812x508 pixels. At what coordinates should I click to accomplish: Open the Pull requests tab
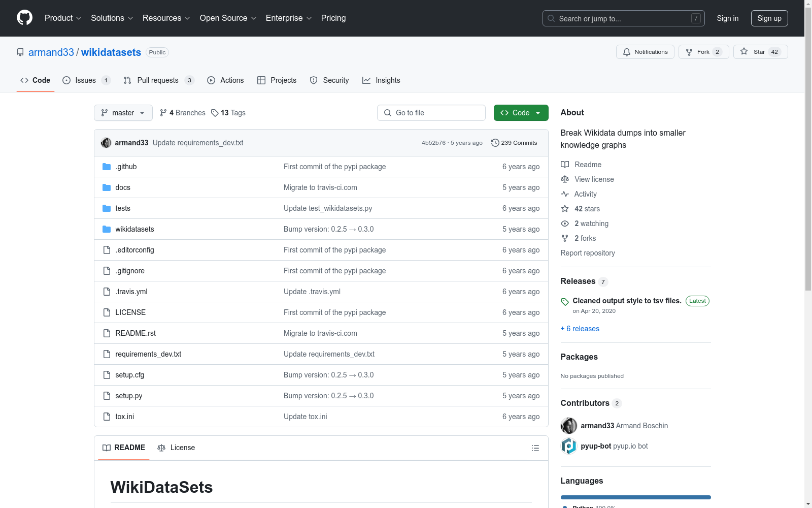(158, 80)
